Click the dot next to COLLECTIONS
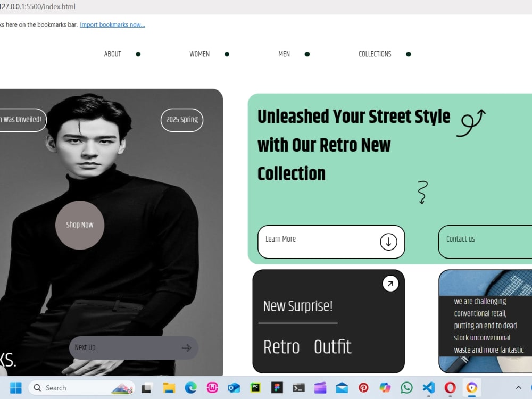The width and height of the screenshot is (532, 399). coord(409,54)
